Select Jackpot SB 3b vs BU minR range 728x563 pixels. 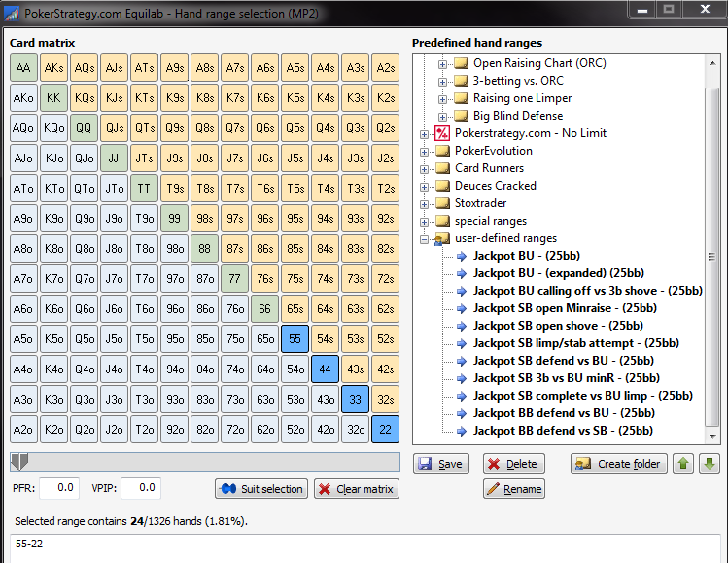pyautogui.click(x=567, y=378)
